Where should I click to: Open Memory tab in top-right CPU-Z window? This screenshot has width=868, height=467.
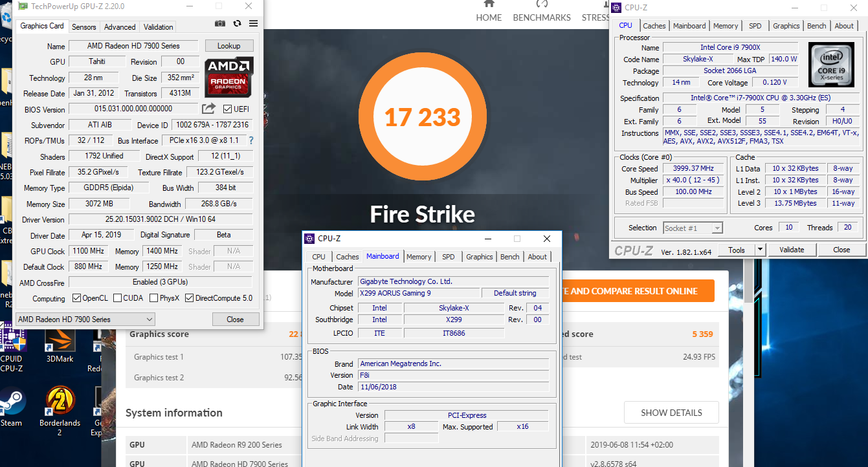[726, 26]
